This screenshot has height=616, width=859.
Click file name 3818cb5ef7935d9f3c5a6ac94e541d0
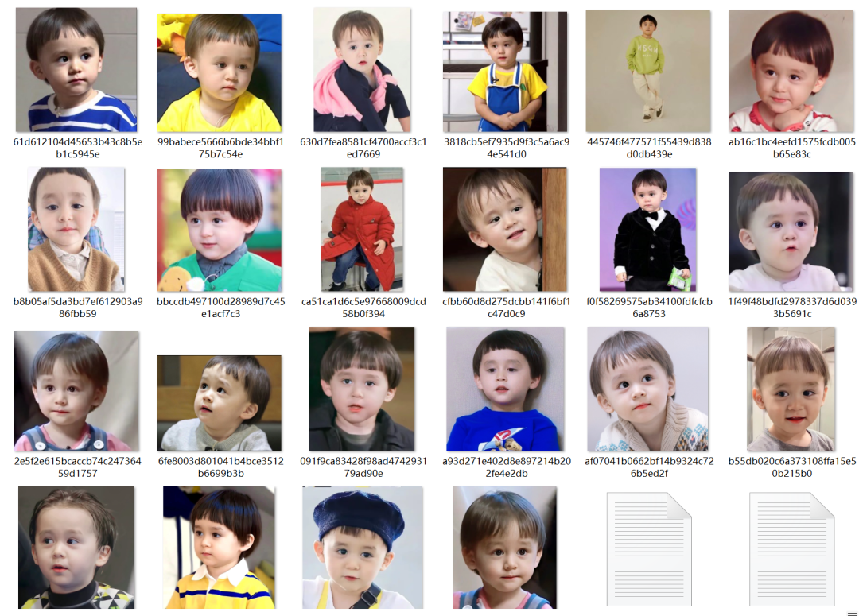[x=507, y=148]
